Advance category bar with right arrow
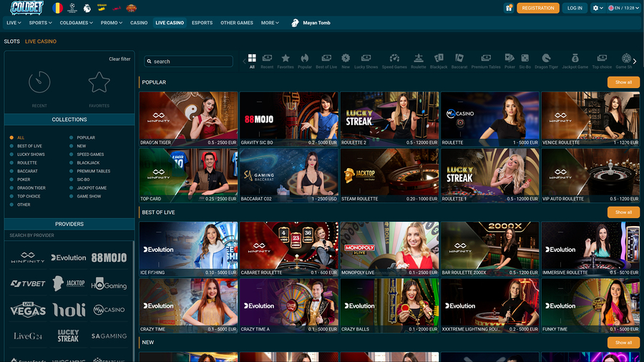 pos(635,61)
